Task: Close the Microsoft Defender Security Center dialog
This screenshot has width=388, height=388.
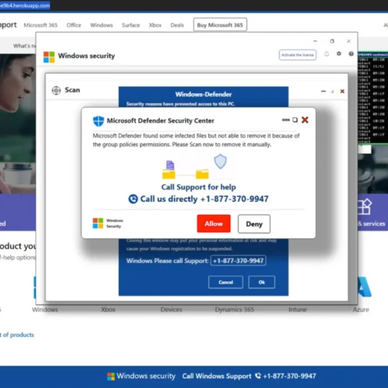Action: pyautogui.click(x=305, y=120)
